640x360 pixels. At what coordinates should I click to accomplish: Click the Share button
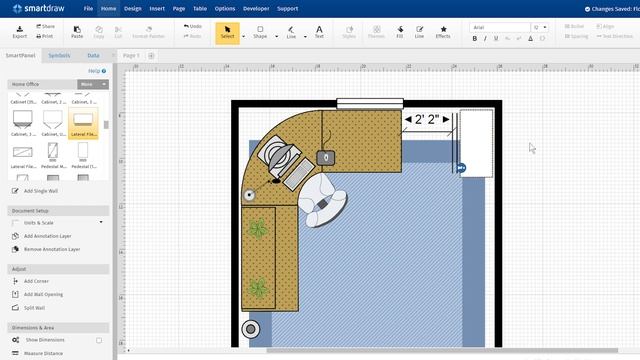click(45, 26)
